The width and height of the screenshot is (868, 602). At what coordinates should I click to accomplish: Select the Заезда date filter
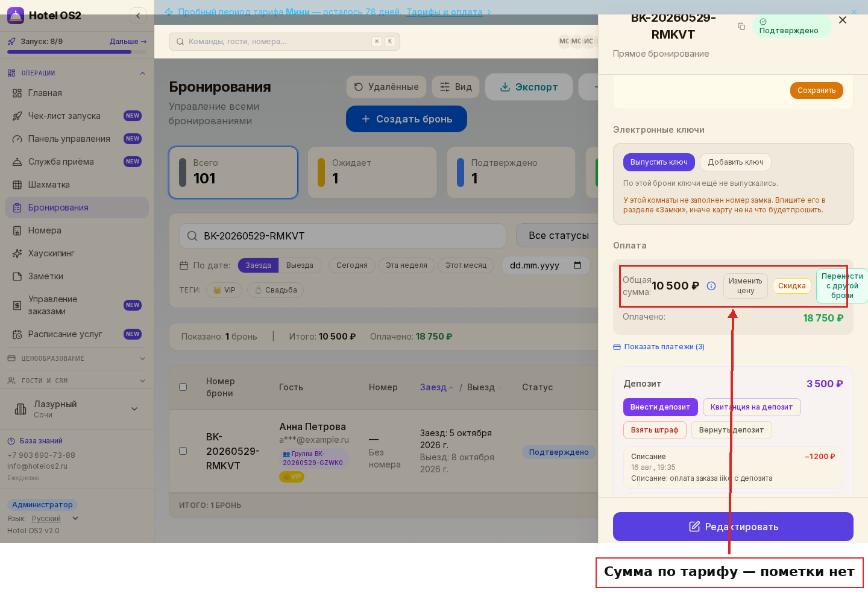click(x=259, y=265)
